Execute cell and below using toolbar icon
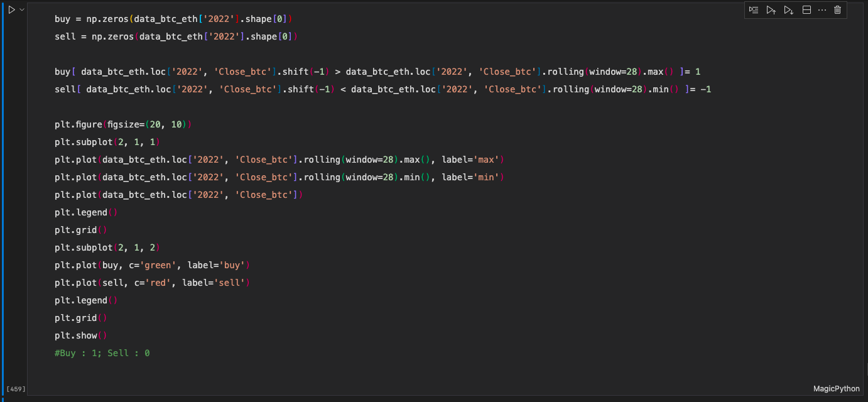The image size is (868, 402). (x=789, y=10)
